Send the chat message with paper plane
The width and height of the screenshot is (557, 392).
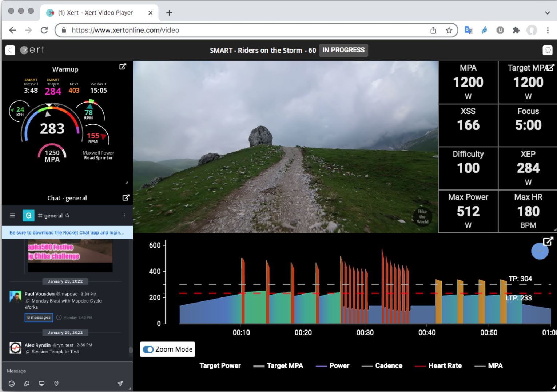120,384
